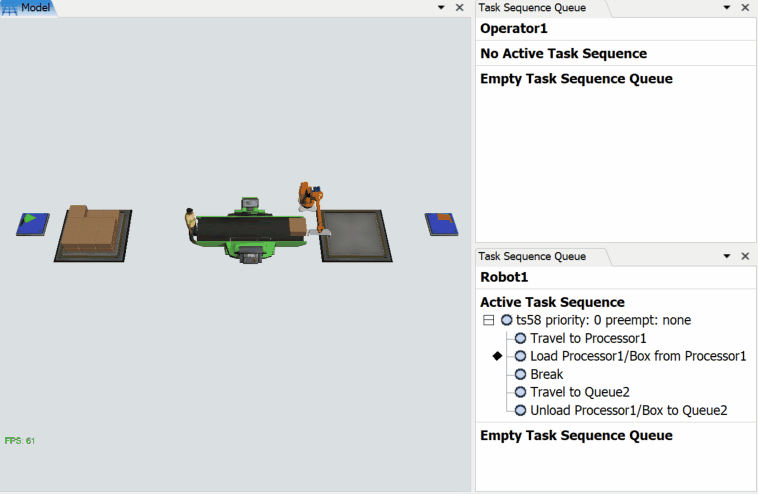Image resolution: width=758 pixels, height=494 pixels.
Task: Click the Queue1 pallet stacked with boxes
Action: coord(92,232)
